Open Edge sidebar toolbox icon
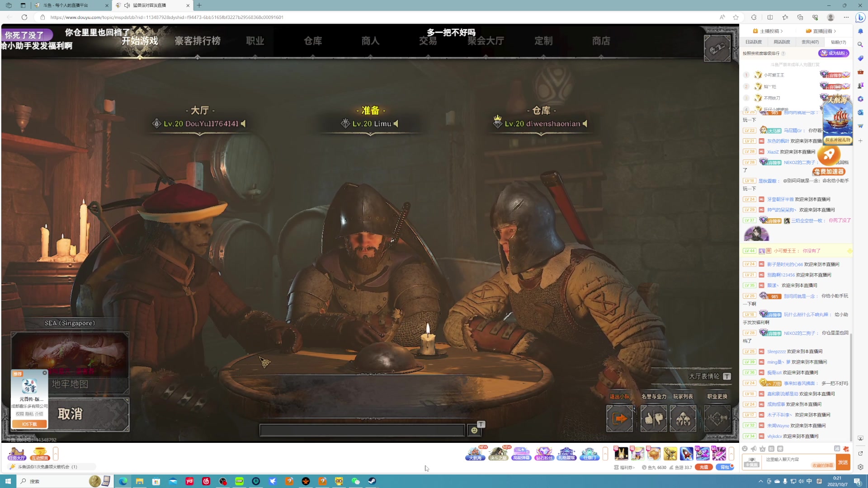868x488 pixels. click(860, 72)
